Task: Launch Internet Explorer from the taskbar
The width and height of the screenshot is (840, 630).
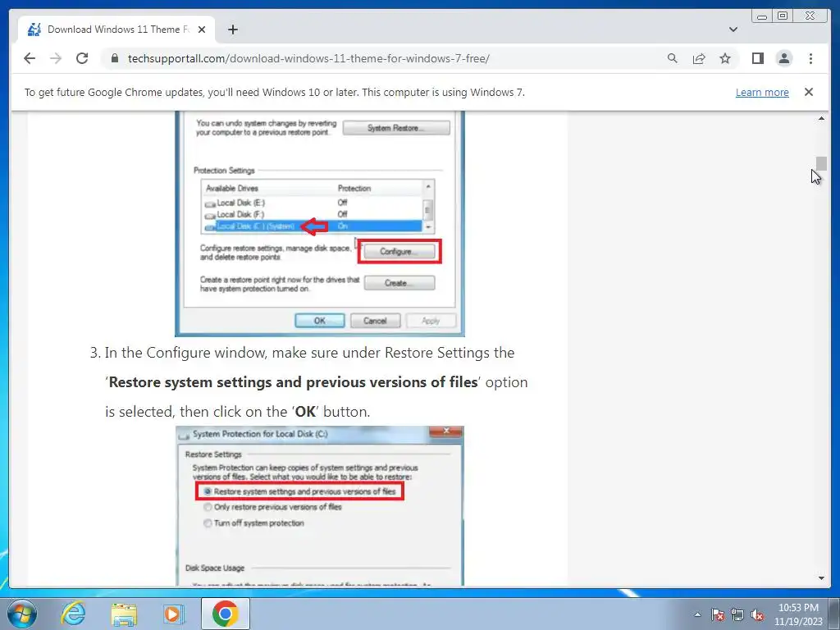Action: point(73,614)
